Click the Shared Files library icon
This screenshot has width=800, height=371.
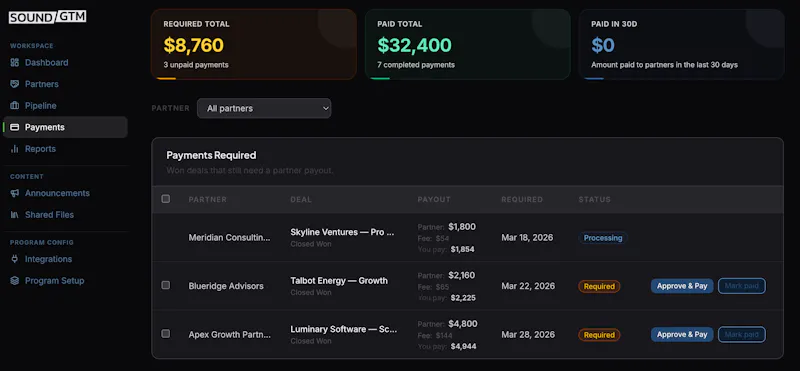click(15, 215)
